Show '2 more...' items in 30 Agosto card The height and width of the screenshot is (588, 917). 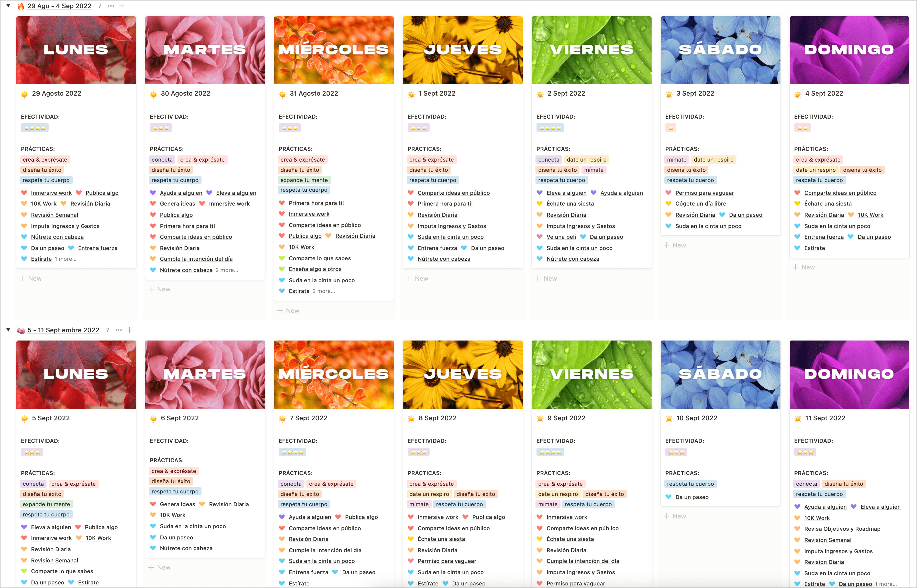(x=227, y=270)
